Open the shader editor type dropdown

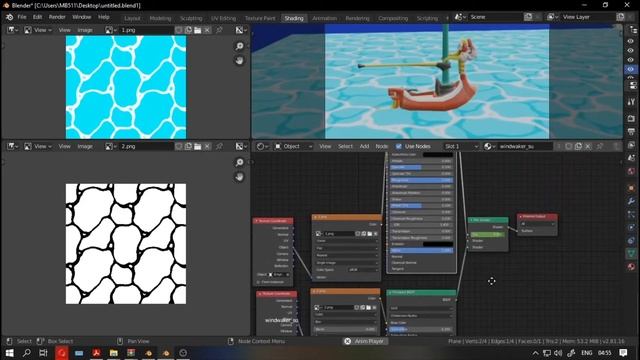click(262, 146)
